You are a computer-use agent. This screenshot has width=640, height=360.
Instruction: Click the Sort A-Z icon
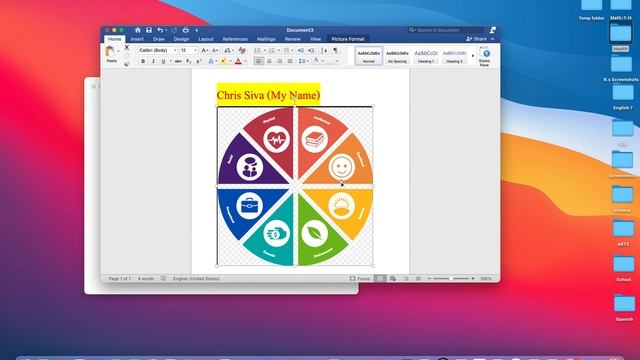tap(324, 50)
